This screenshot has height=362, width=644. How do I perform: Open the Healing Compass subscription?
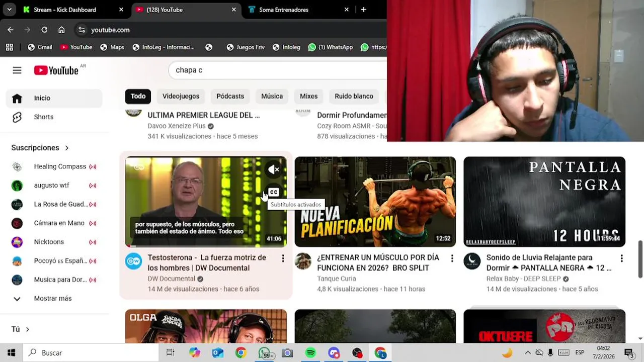pos(54,166)
